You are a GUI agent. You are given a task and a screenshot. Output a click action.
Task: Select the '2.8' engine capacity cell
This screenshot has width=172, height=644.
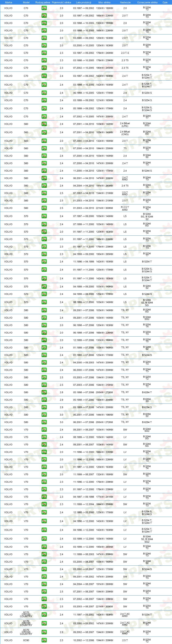click(x=61, y=392)
